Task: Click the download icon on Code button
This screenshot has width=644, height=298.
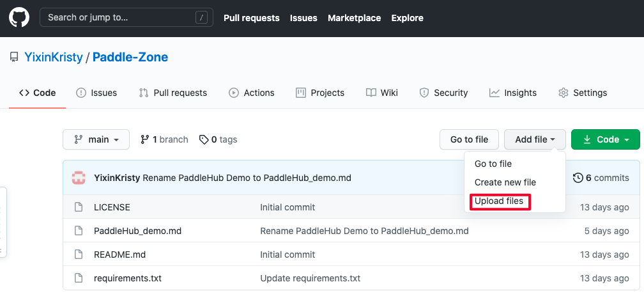Action: click(x=587, y=140)
